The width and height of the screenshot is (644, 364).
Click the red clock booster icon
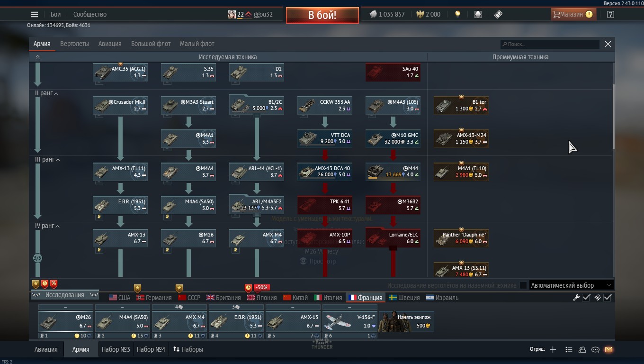click(x=45, y=284)
